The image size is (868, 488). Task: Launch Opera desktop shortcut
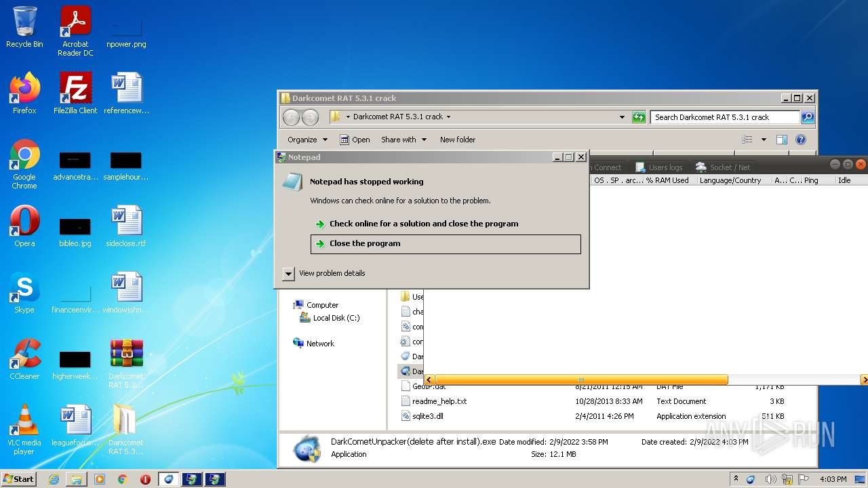click(24, 226)
